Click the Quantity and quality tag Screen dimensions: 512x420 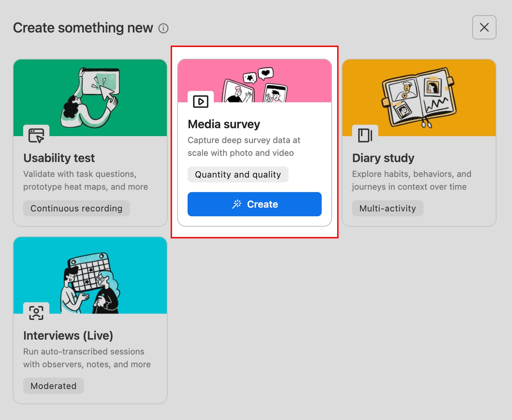(x=238, y=174)
